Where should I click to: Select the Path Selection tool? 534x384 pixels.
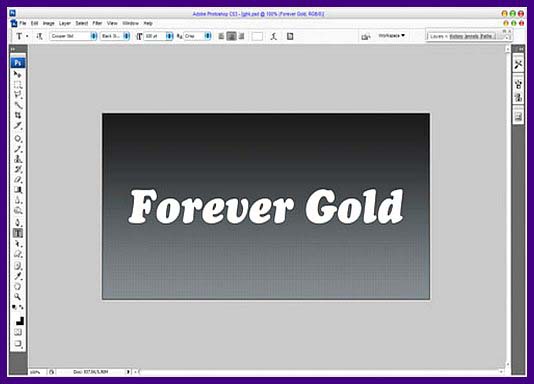(x=17, y=244)
